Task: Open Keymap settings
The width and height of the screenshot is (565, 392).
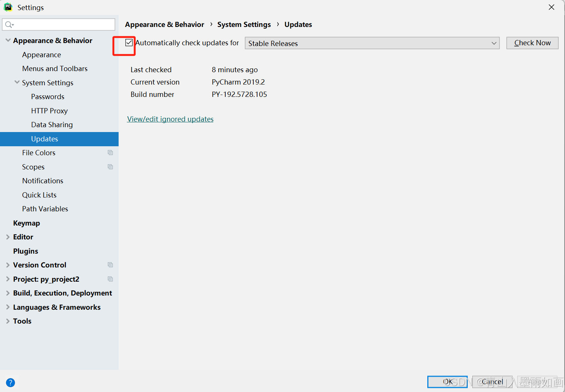Action: (x=27, y=223)
